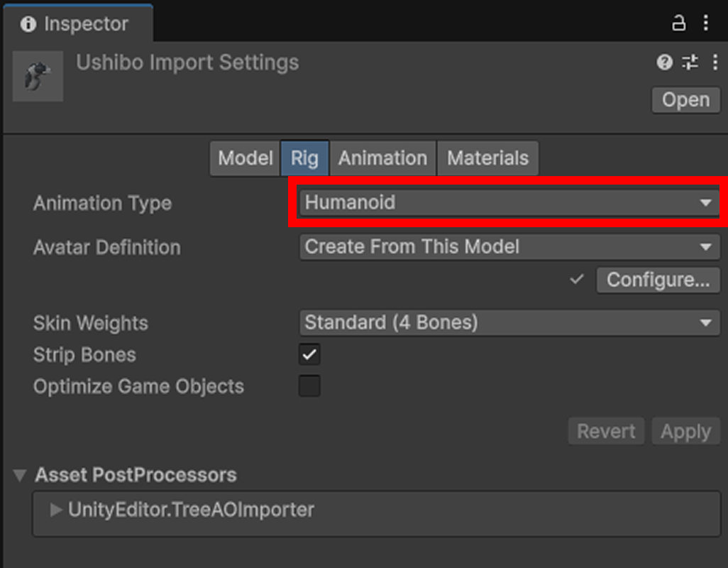
Task: Click the Inspector info icon
Action: (x=28, y=23)
